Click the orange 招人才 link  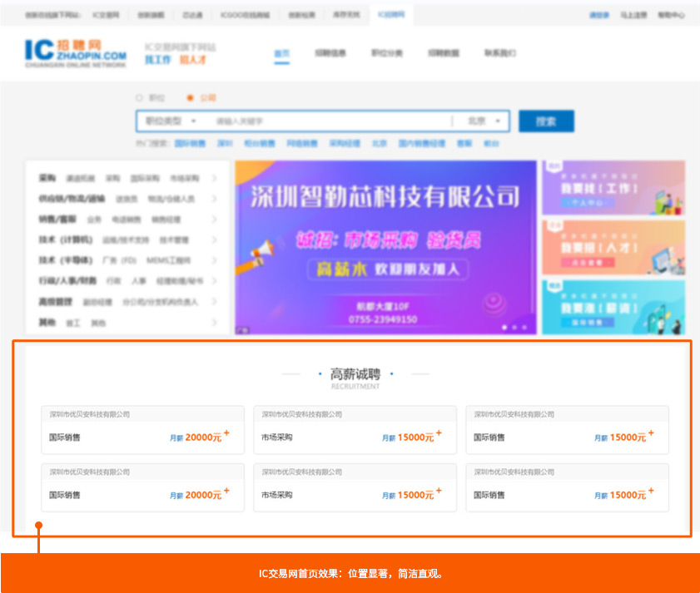193,60
